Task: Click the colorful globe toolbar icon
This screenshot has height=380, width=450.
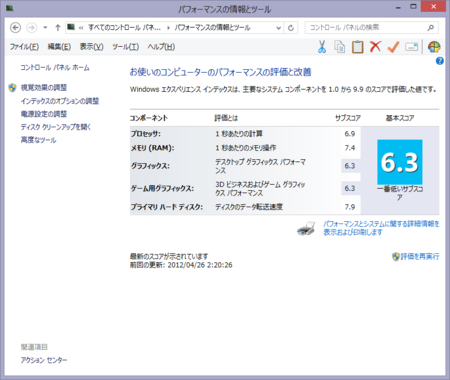Action: 434,47
